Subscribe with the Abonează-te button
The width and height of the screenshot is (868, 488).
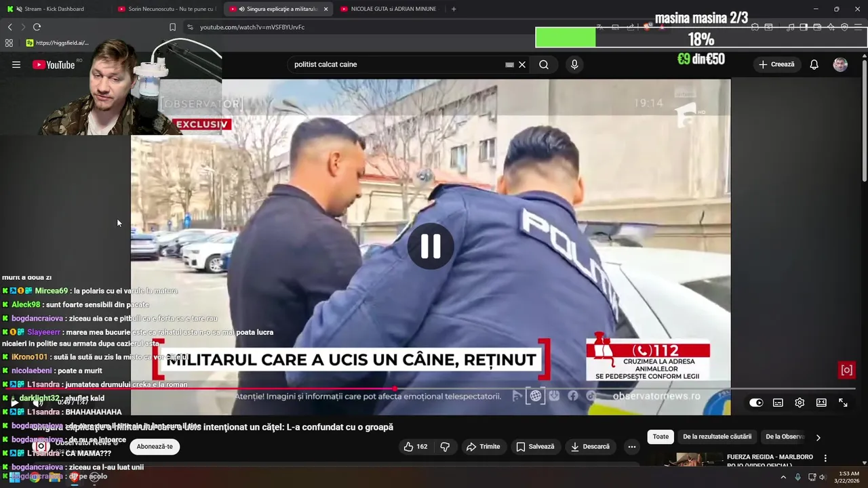[x=155, y=447]
